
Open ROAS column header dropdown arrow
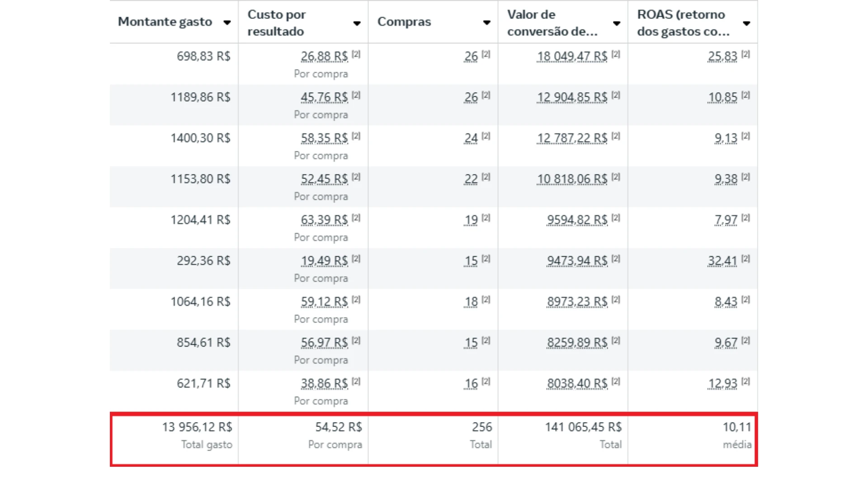(x=746, y=23)
